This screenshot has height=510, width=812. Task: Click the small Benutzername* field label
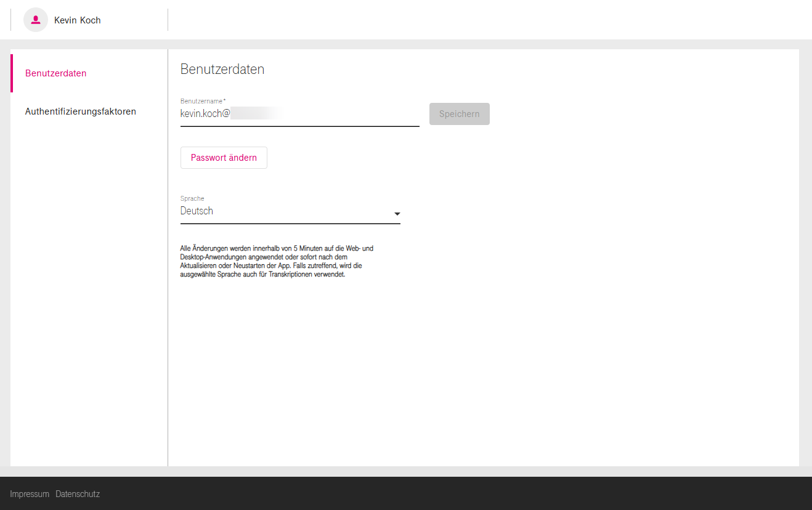[x=203, y=101]
